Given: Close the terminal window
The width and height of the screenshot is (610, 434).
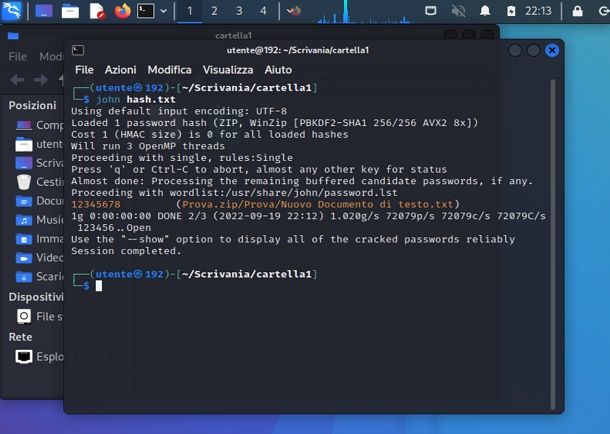Looking at the screenshot, I should pyautogui.click(x=552, y=50).
